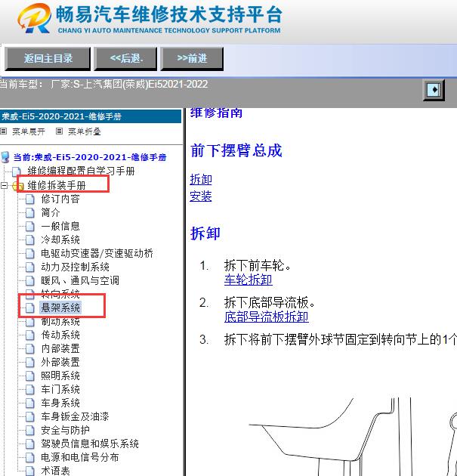Click the root computer icon in tree
This screenshot has height=476, width=457.
[5, 157]
